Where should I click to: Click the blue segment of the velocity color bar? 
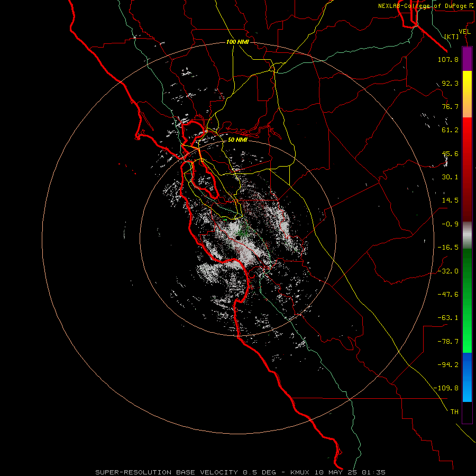coord(467,377)
